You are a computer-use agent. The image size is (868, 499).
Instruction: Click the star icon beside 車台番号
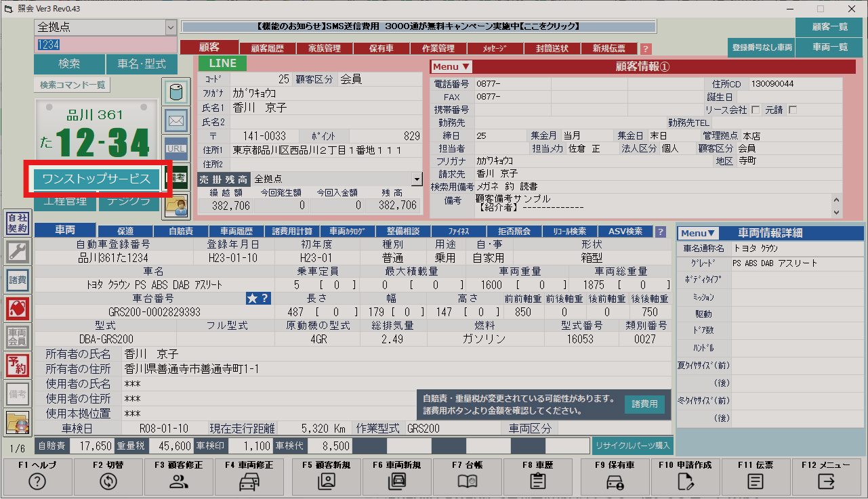252,298
